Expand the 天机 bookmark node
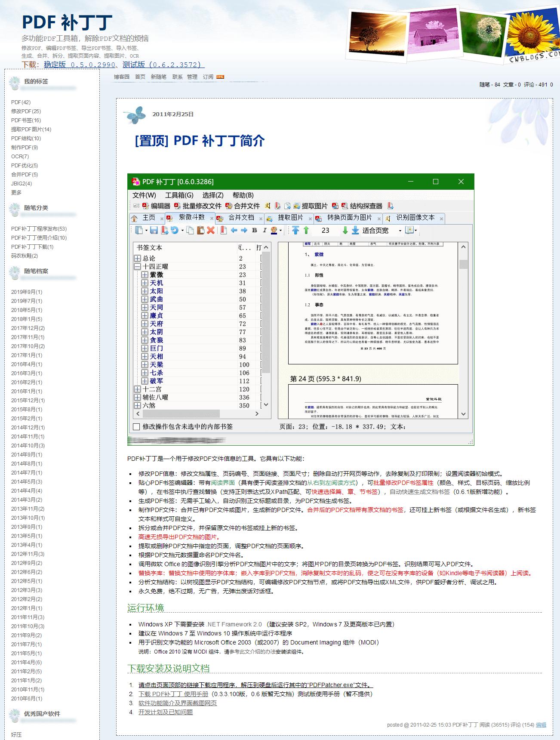560x740 pixels. click(145, 283)
